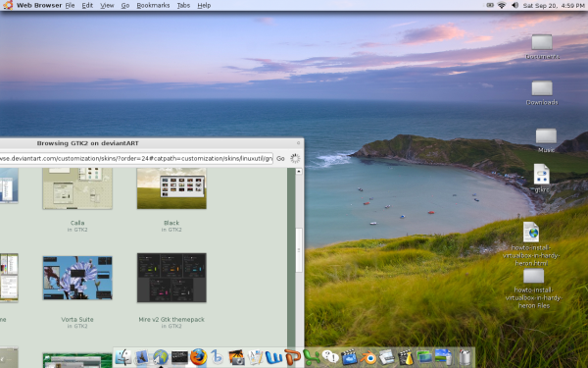This screenshot has height=368, width=588.
Task: Open Black theme preview thumbnail
Action: pos(171,188)
